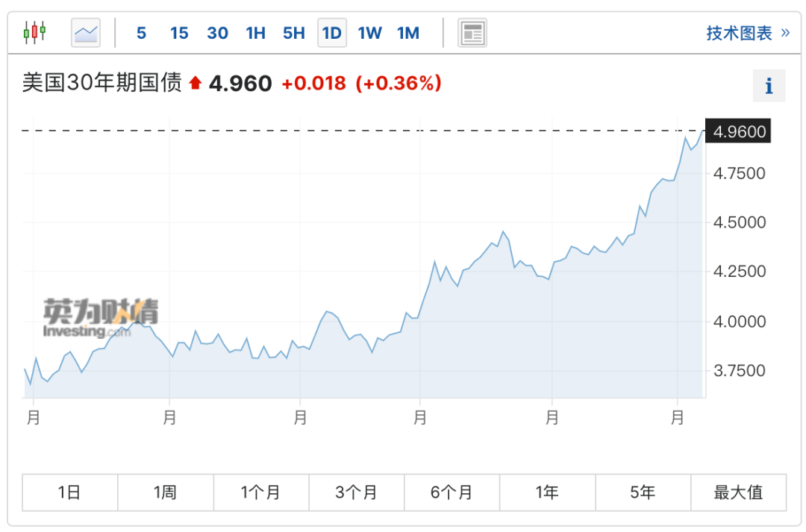Set chart interval to 30 minutes
The width and height of the screenshot is (806, 532).
click(x=217, y=33)
